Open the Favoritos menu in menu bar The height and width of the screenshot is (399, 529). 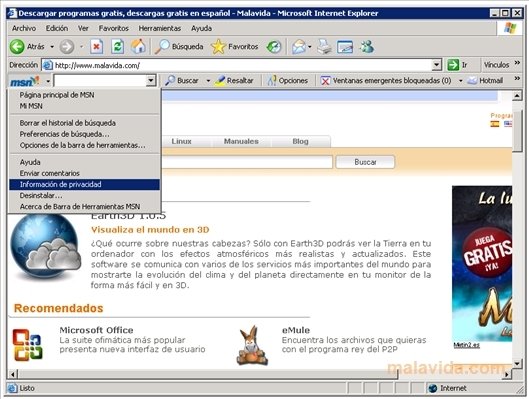114,28
